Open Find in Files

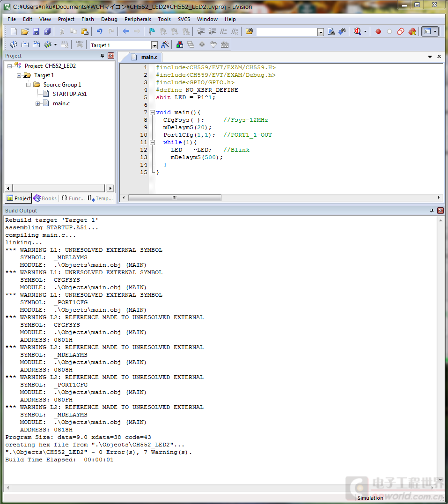pyautogui.click(x=249, y=31)
